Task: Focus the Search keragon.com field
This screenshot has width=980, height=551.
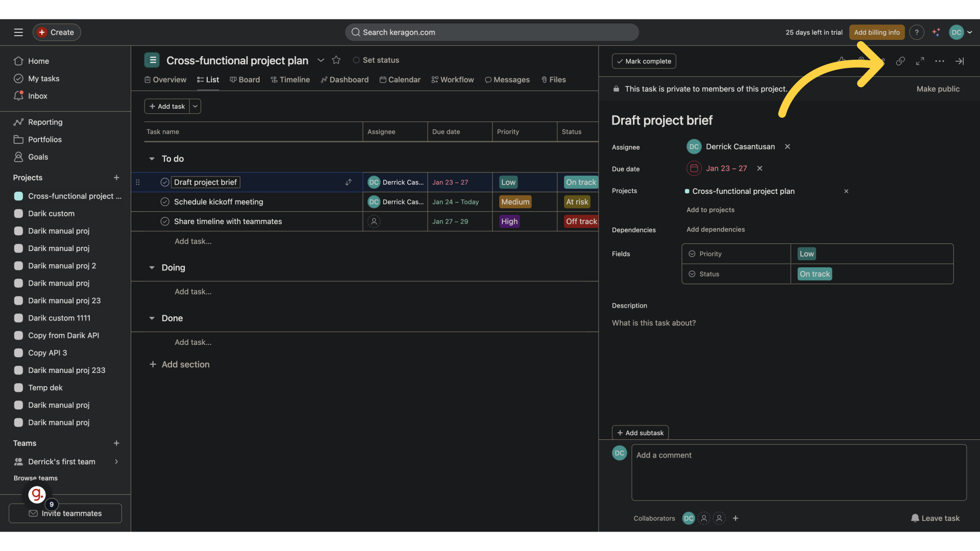Action: [x=492, y=32]
